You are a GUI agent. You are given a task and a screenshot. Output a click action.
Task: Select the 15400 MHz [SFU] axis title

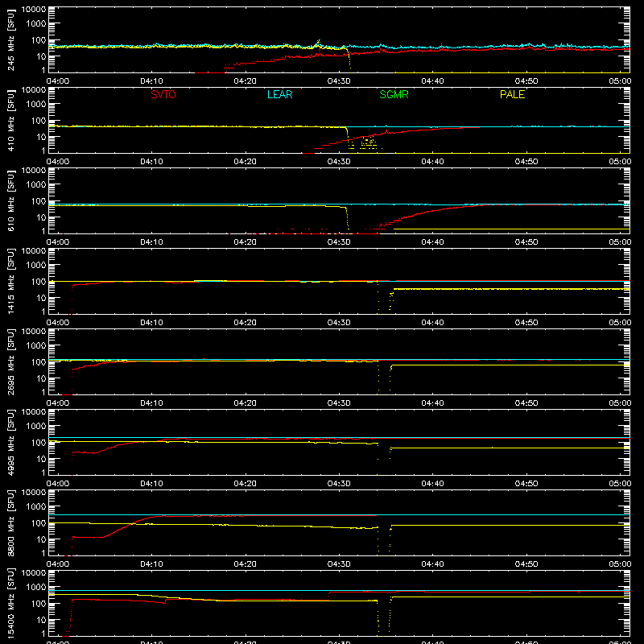pyautogui.click(x=10, y=603)
